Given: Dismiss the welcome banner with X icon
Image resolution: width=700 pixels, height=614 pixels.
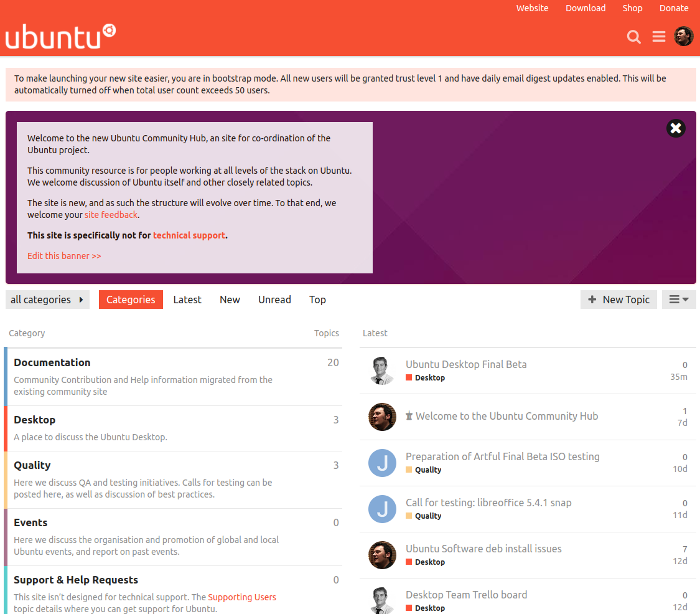Looking at the screenshot, I should pyautogui.click(x=676, y=128).
